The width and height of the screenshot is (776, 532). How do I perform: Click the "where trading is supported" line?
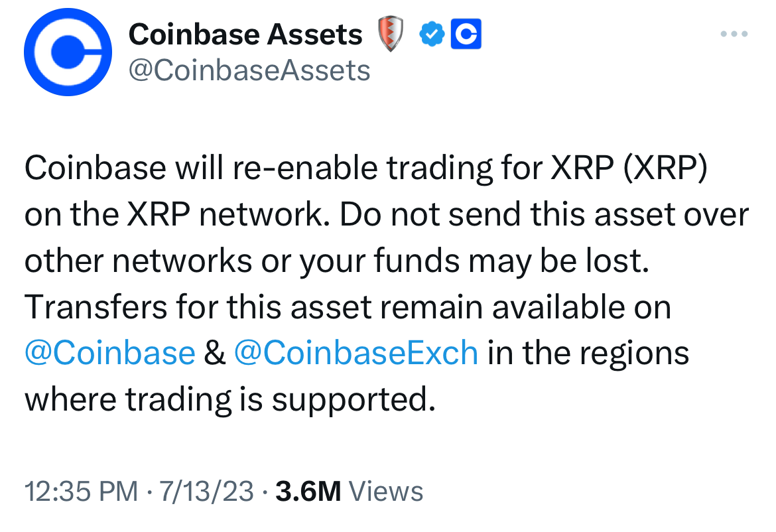[x=230, y=399]
